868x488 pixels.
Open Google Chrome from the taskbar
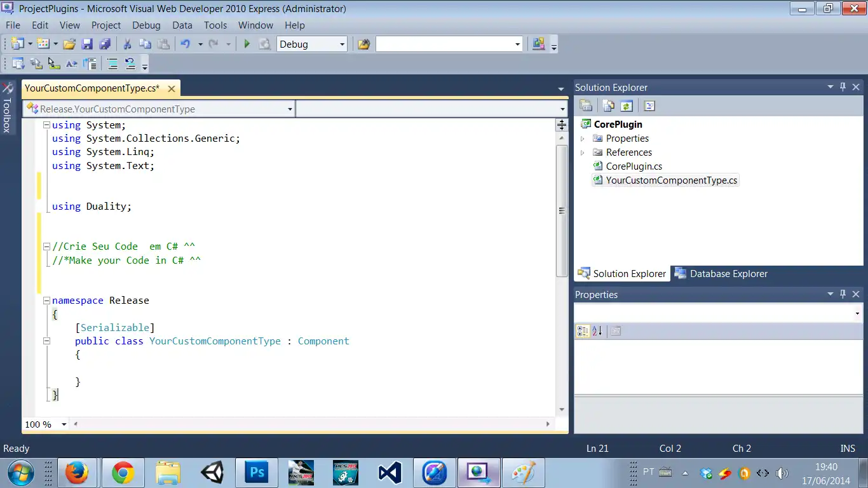(x=123, y=473)
